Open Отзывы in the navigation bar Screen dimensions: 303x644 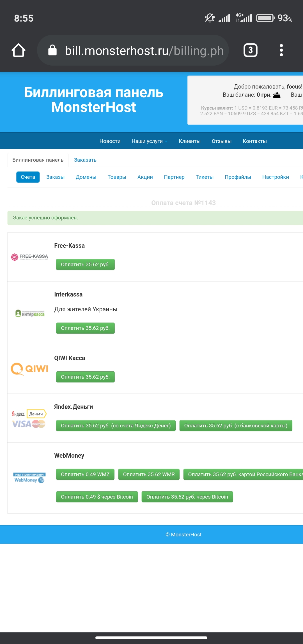(222, 141)
